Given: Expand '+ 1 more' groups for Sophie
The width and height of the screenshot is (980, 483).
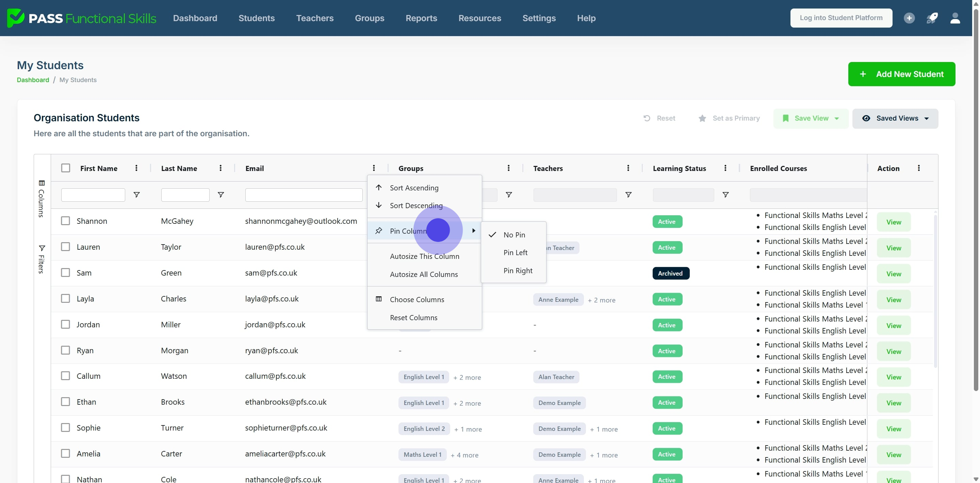Looking at the screenshot, I should tap(468, 429).
